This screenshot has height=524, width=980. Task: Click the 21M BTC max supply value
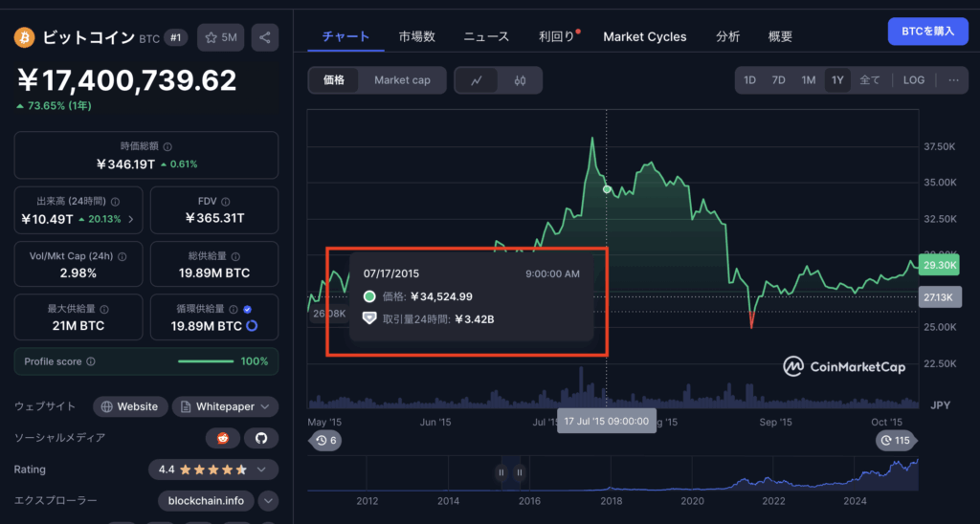78,326
